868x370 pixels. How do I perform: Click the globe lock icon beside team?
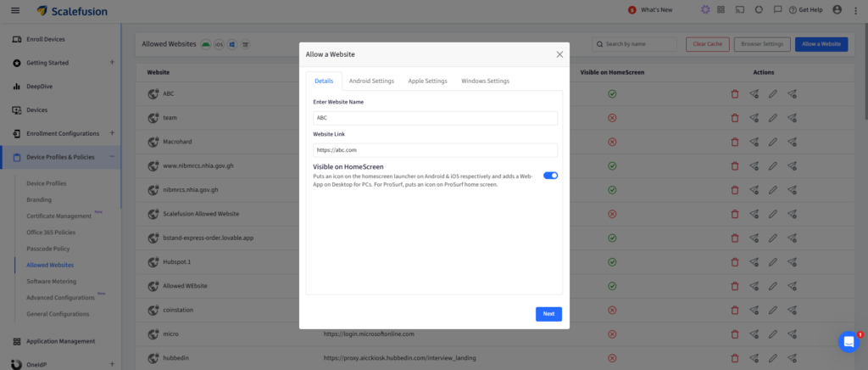point(154,117)
